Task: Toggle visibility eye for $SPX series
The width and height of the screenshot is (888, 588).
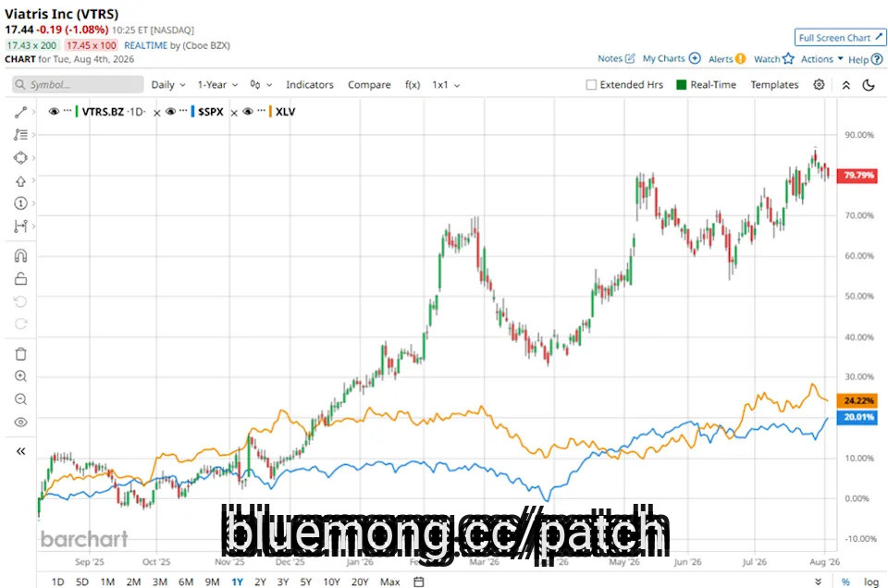Action: 170,112
